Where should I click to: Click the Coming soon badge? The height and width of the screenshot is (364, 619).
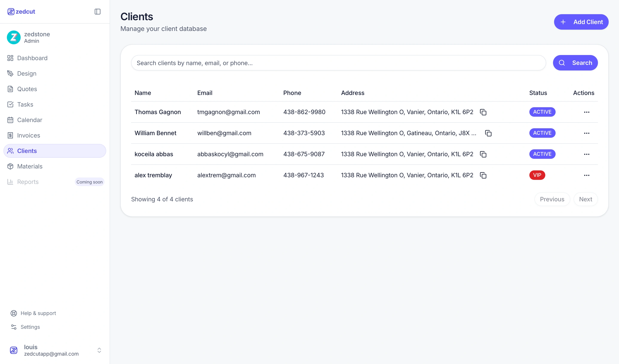[89, 182]
